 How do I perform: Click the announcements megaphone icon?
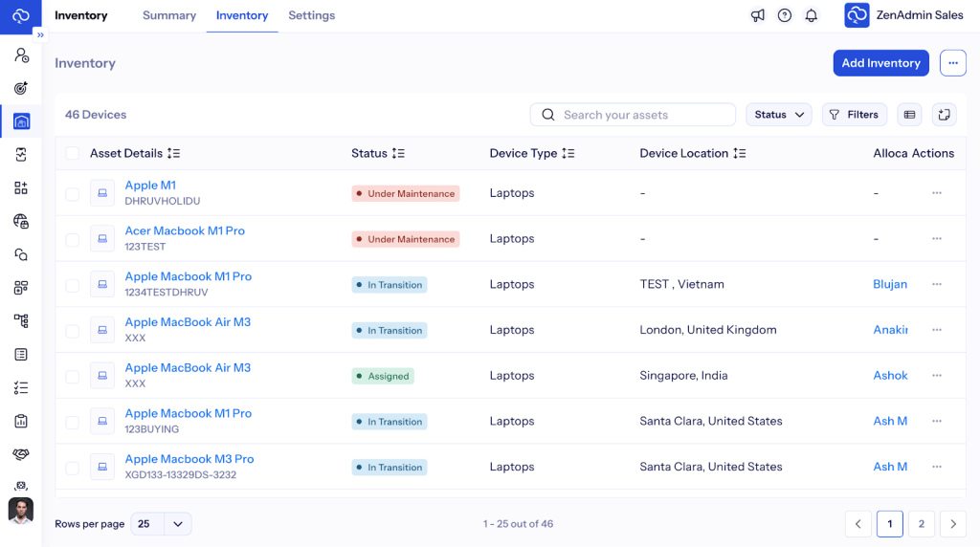(758, 15)
